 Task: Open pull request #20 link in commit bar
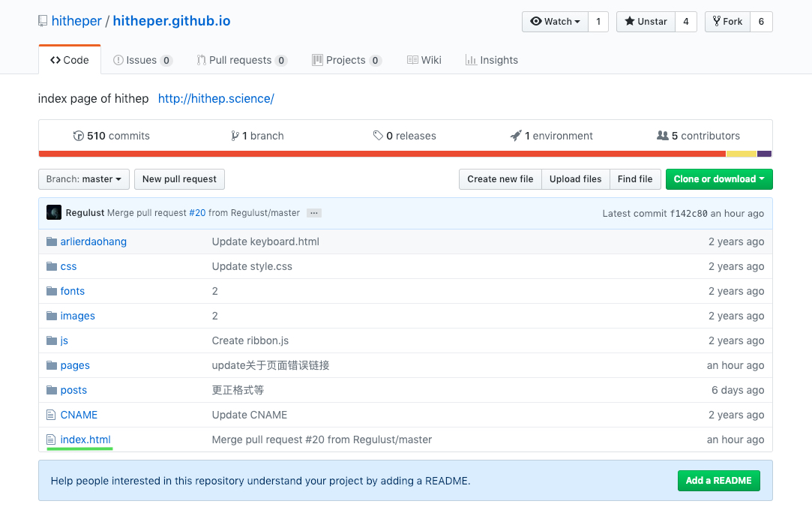point(197,213)
